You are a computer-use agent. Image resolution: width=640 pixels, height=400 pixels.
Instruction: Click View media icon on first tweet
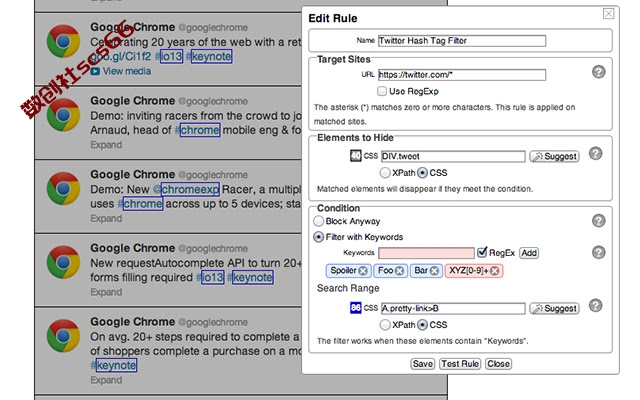point(95,71)
